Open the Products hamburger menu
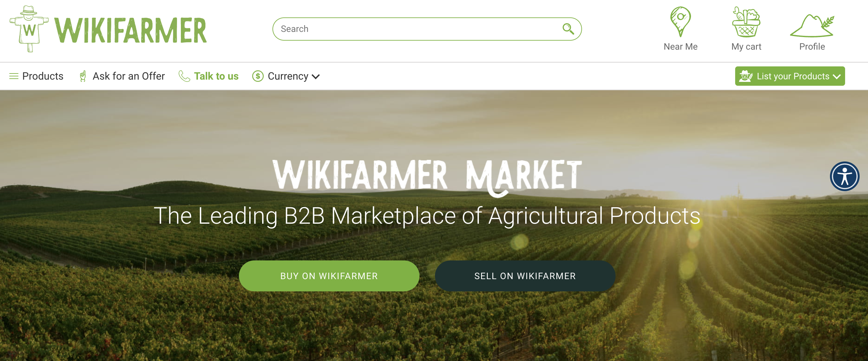868x361 pixels. pyautogui.click(x=36, y=76)
